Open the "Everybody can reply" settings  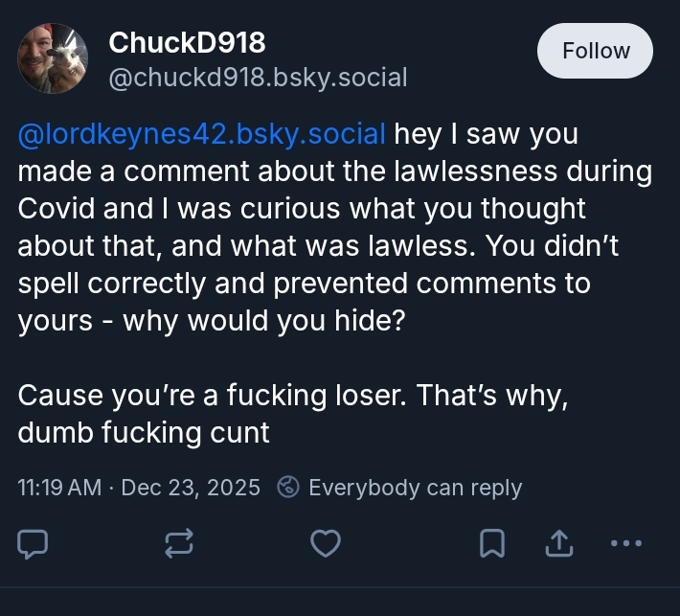415,488
